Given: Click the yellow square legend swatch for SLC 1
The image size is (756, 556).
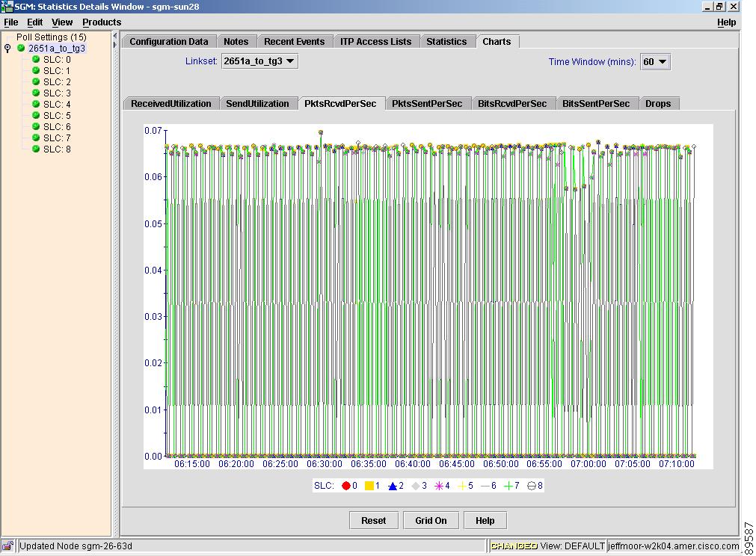Looking at the screenshot, I should pyautogui.click(x=369, y=486).
